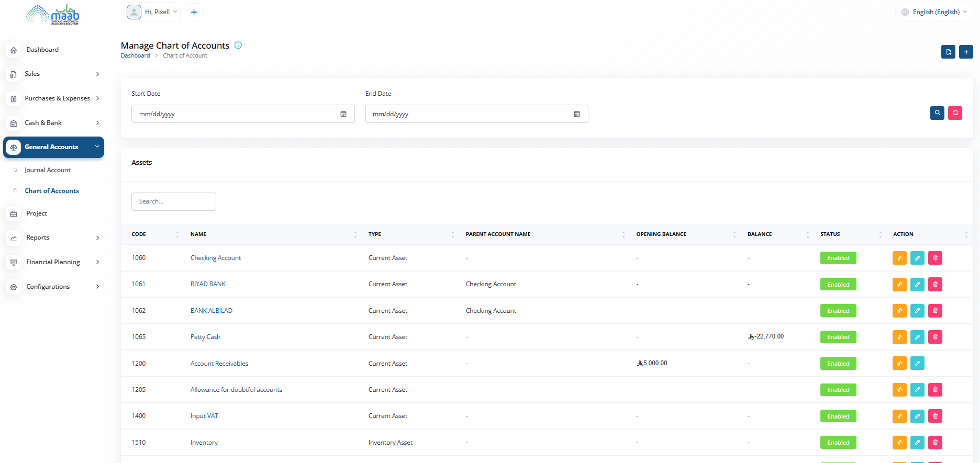Delete the Inventory account
980x463 pixels.
pos(935,443)
